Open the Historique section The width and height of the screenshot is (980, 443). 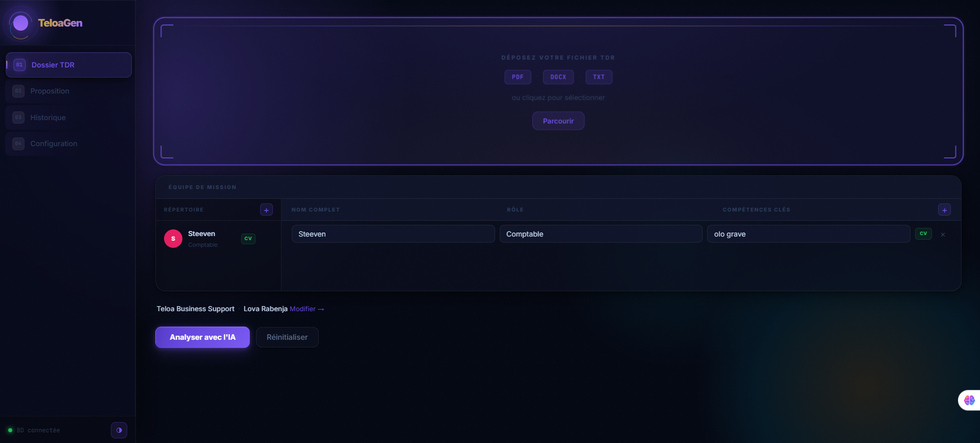tap(68, 118)
